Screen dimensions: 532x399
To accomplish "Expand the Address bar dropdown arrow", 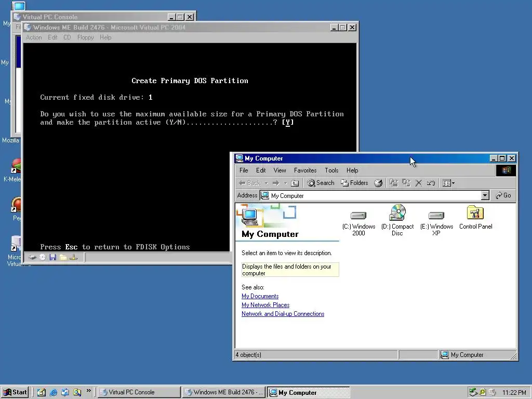I will (485, 195).
